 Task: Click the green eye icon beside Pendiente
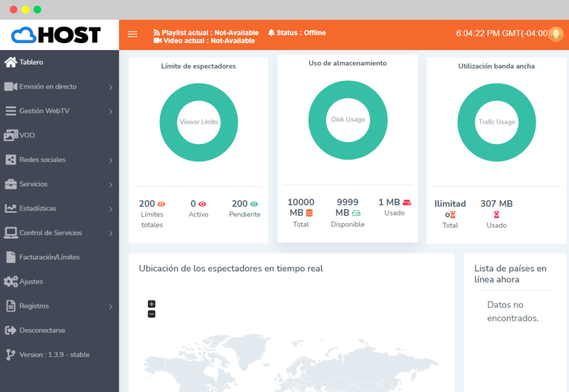[254, 204]
